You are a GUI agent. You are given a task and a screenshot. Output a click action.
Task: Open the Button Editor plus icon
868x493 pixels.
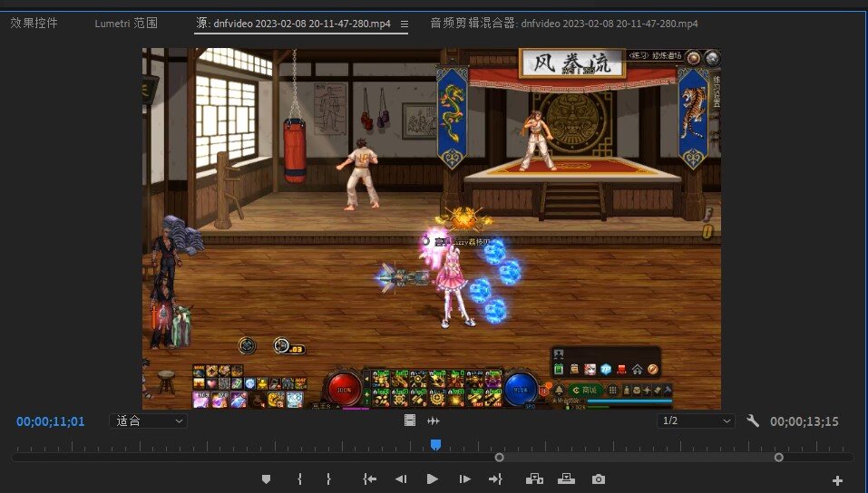[x=837, y=481]
